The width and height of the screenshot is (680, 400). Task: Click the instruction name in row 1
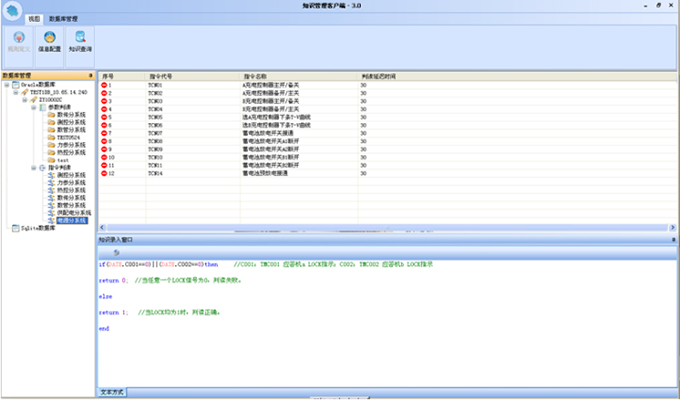(x=271, y=85)
